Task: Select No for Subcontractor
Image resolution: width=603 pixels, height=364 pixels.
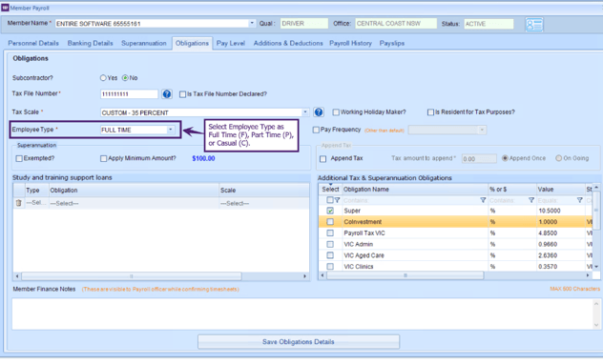Action: click(x=125, y=78)
